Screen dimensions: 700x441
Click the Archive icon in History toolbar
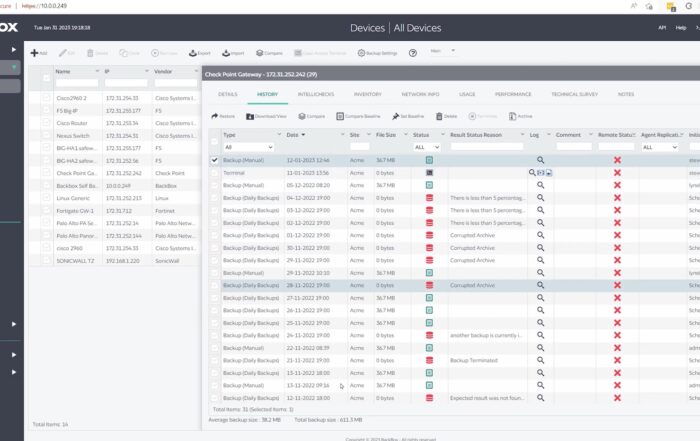pos(512,116)
